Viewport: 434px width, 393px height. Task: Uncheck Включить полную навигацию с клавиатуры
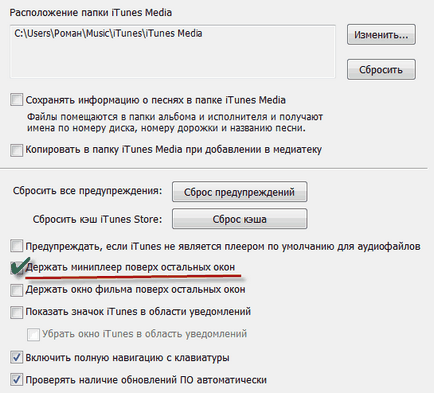tap(16, 357)
